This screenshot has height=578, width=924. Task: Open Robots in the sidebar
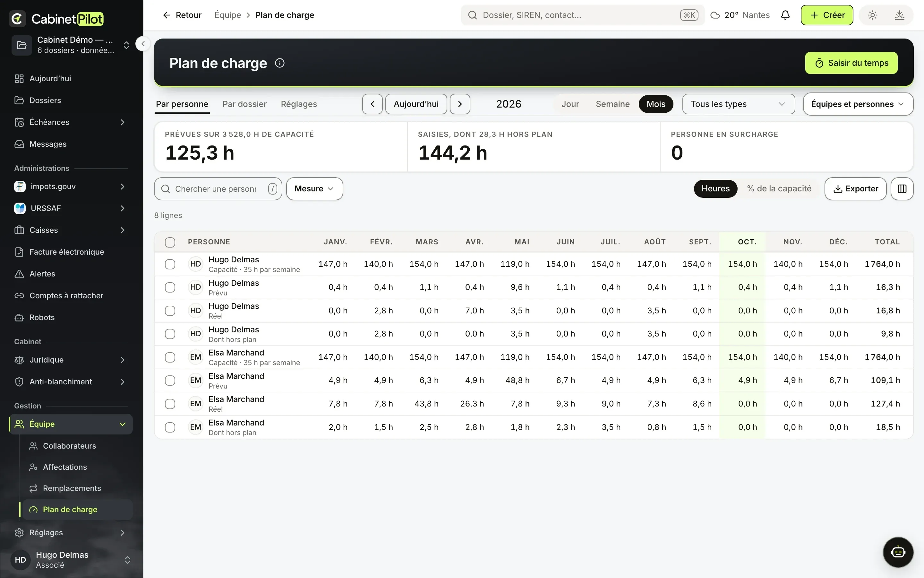[x=71, y=317]
